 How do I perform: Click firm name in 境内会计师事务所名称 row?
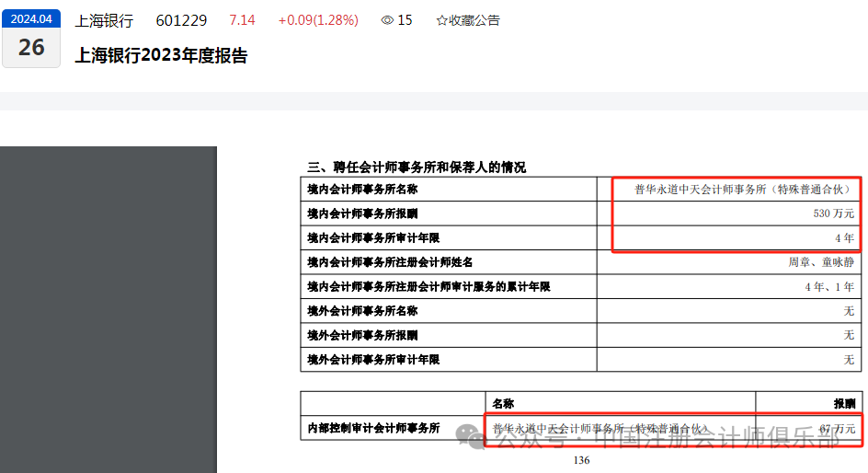(742, 190)
